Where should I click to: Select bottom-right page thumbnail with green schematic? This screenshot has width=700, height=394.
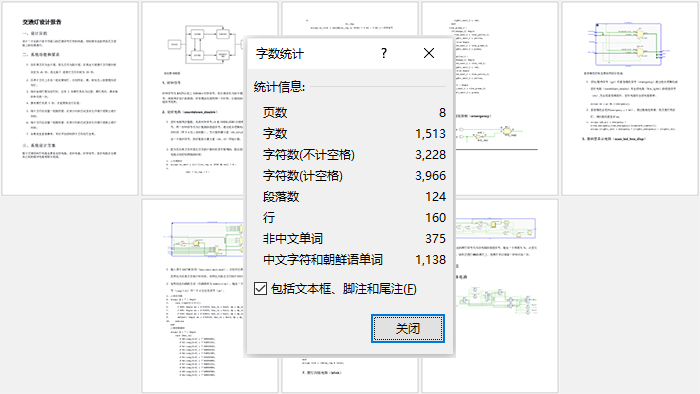[x=506, y=296]
